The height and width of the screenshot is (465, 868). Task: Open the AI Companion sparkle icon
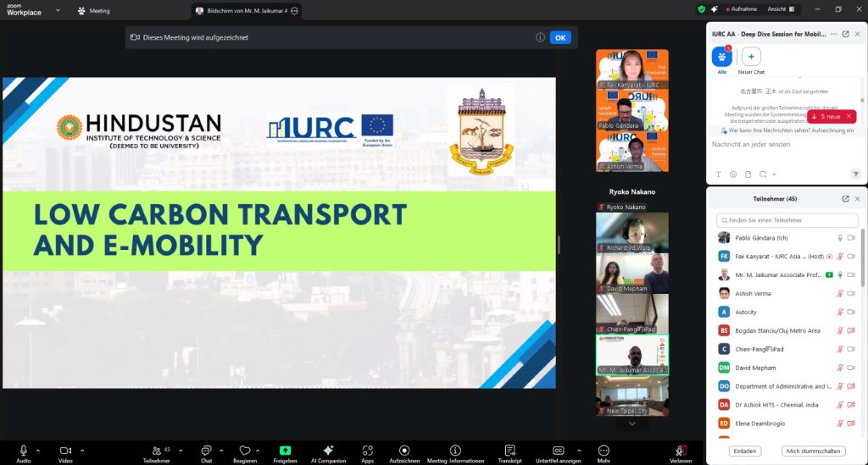[x=328, y=450]
